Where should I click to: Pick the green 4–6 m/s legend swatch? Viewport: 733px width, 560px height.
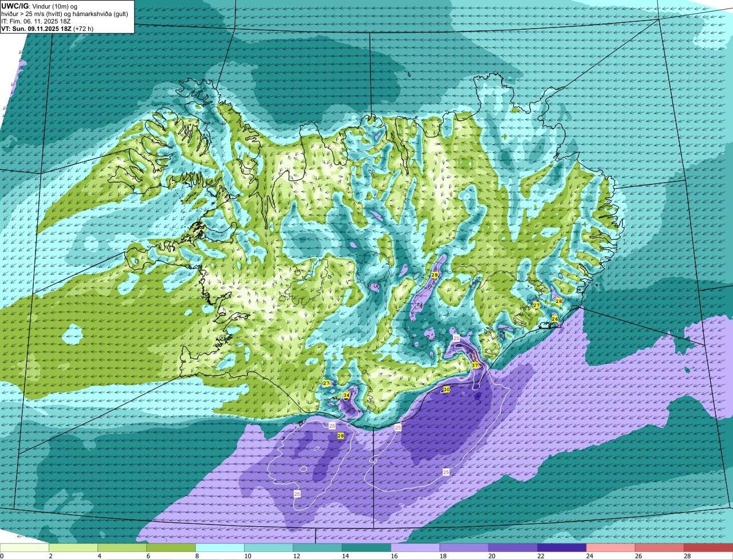(x=122, y=548)
